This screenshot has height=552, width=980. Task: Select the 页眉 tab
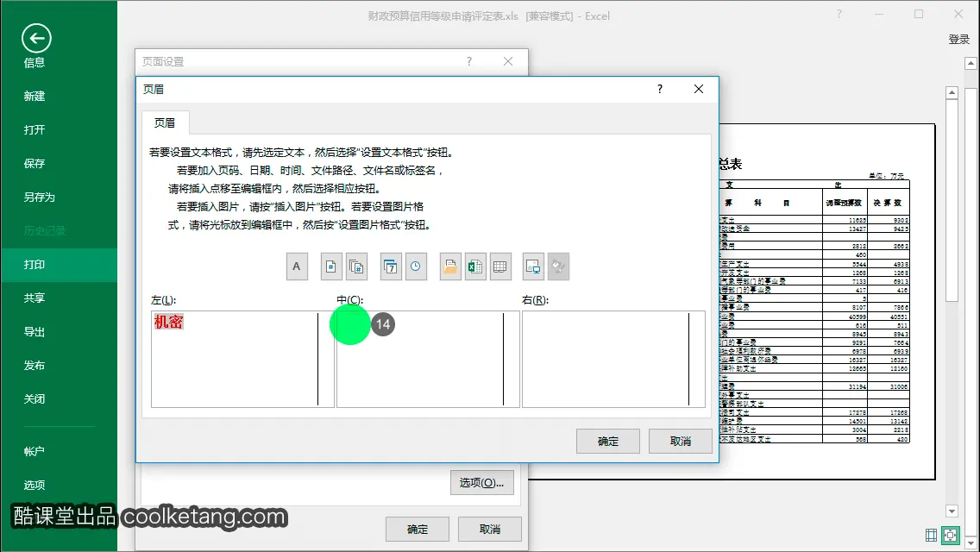pos(165,123)
